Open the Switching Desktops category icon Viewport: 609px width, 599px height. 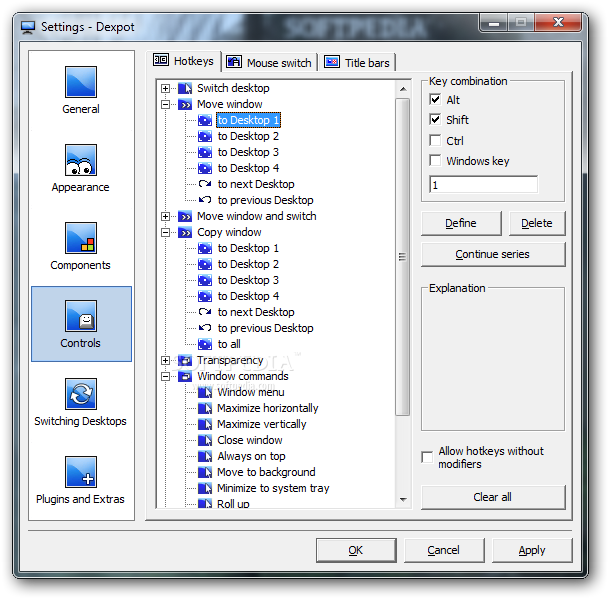coord(81,394)
